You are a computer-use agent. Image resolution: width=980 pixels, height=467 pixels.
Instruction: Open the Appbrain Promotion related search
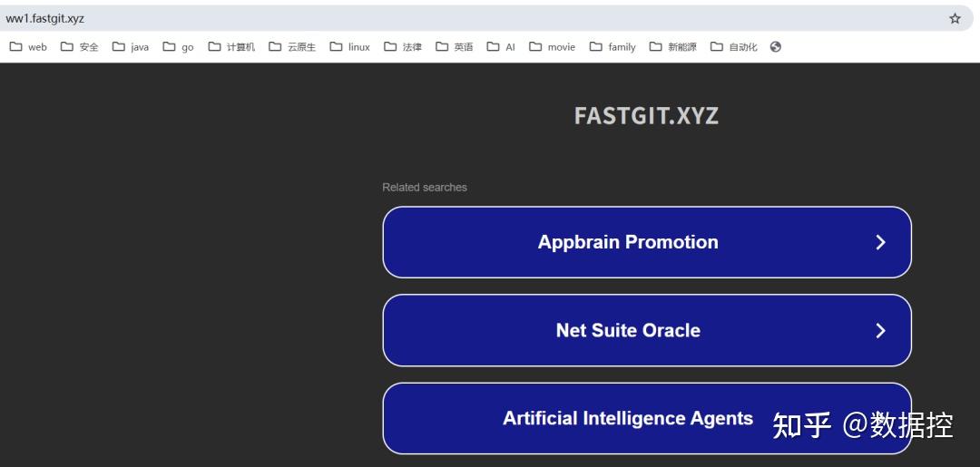(647, 242)
